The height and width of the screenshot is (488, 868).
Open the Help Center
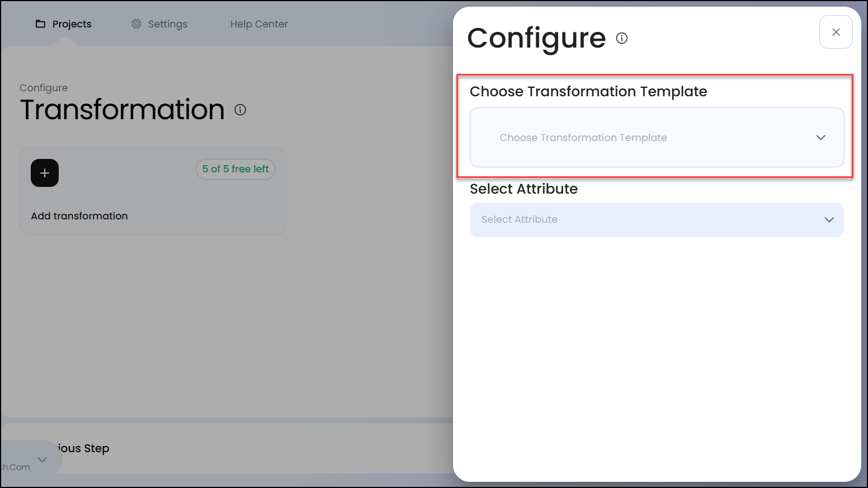(259, 24)
